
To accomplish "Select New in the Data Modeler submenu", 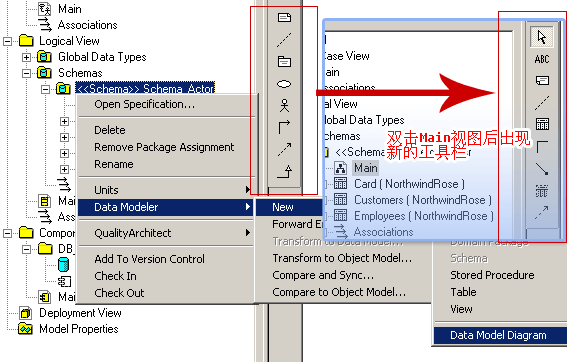I will [x=289, y=207].
